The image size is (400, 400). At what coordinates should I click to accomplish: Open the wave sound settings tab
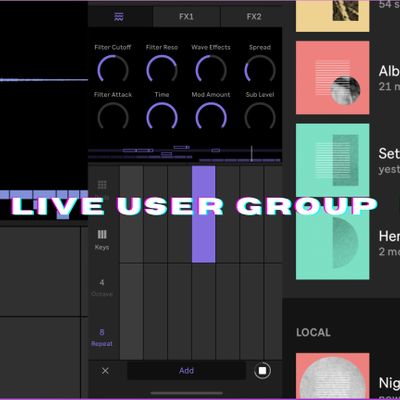[119, 17]
